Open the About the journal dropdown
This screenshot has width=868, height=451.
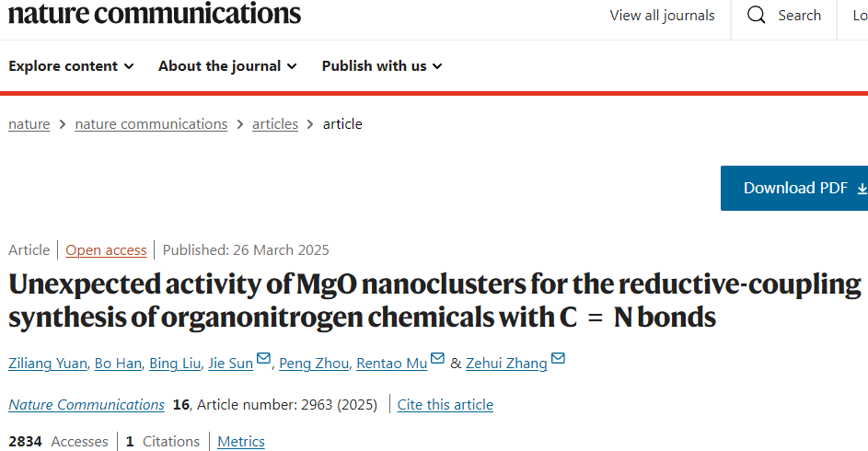pos(226,66)
